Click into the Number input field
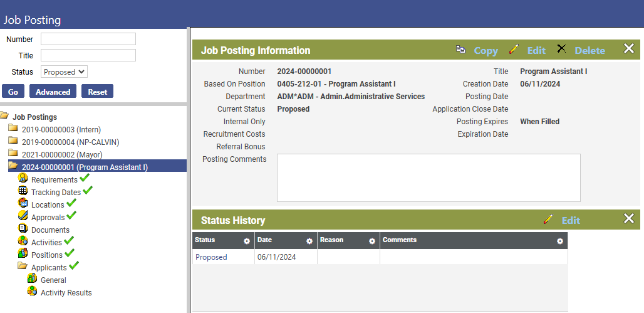 [x=88, y=39]
